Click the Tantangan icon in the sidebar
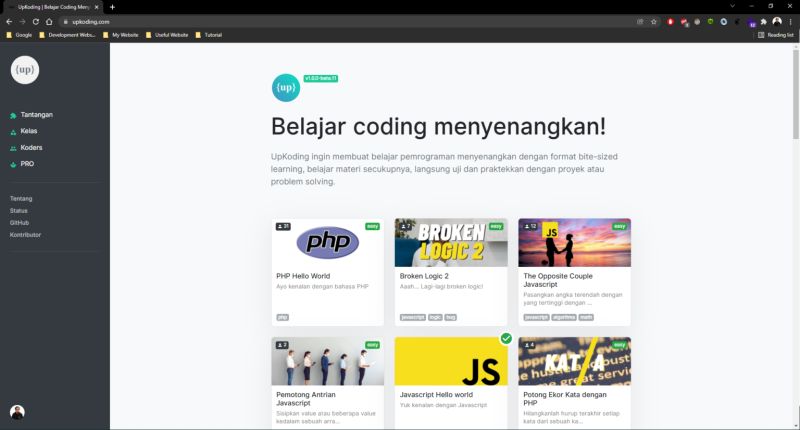 coord(13,115)
